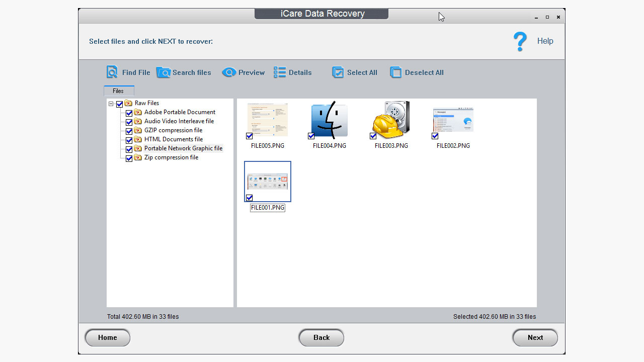Select the FILE003.PNG hard hat thumbnail
The image size is (644, 362).
point(391,120)
